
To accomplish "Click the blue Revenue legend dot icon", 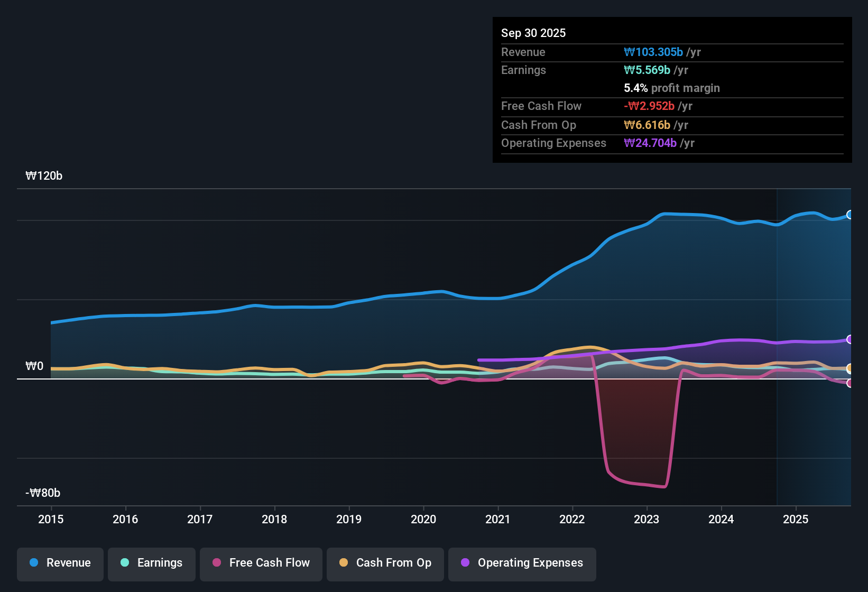I will pos(34,563).
